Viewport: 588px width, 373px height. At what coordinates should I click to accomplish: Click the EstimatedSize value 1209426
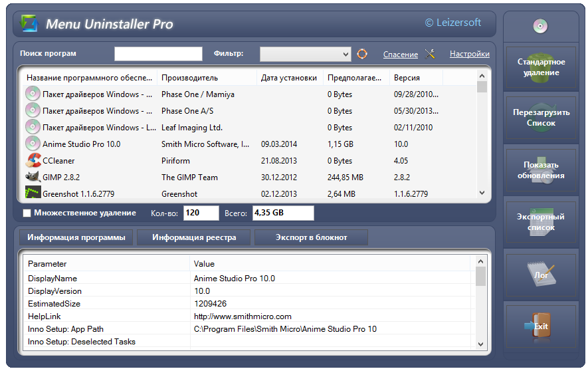211,304
